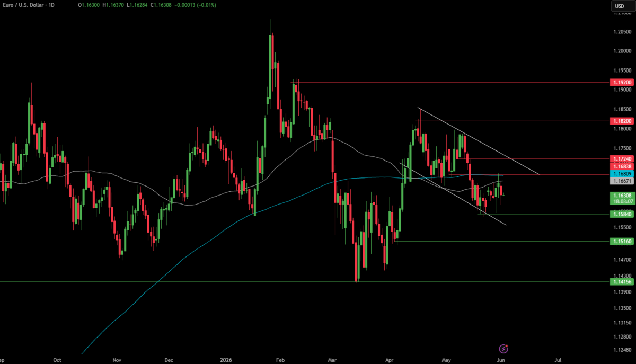This screenshot has width=636, height=364.
Task: Click the Jul label on time axis
Action: pyautogui.click(x=558, y=359)
